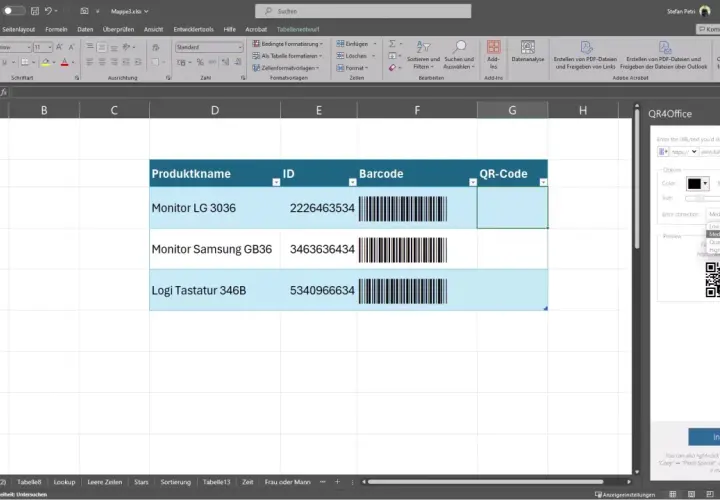Open the Barcode column filter dropdown

click(x=472, y=182)
